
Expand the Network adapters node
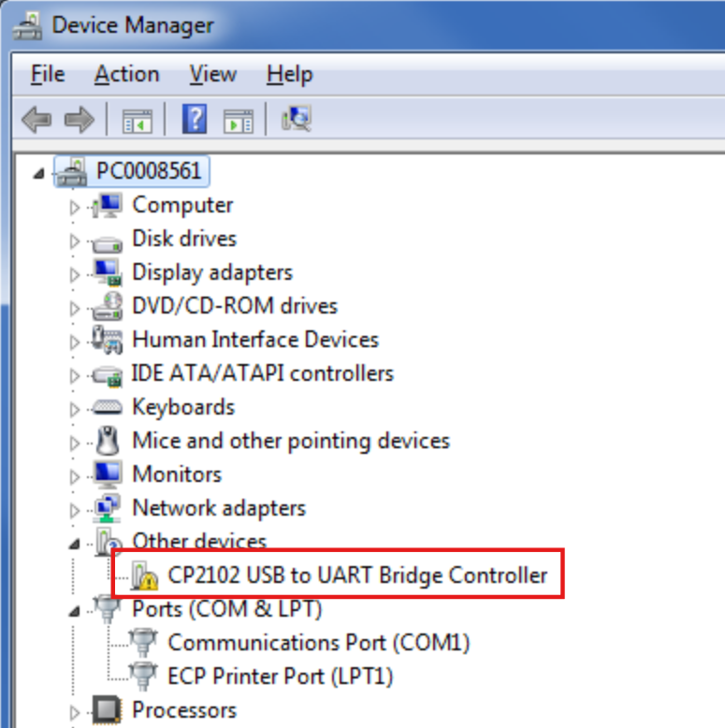(x=74, y=510)
